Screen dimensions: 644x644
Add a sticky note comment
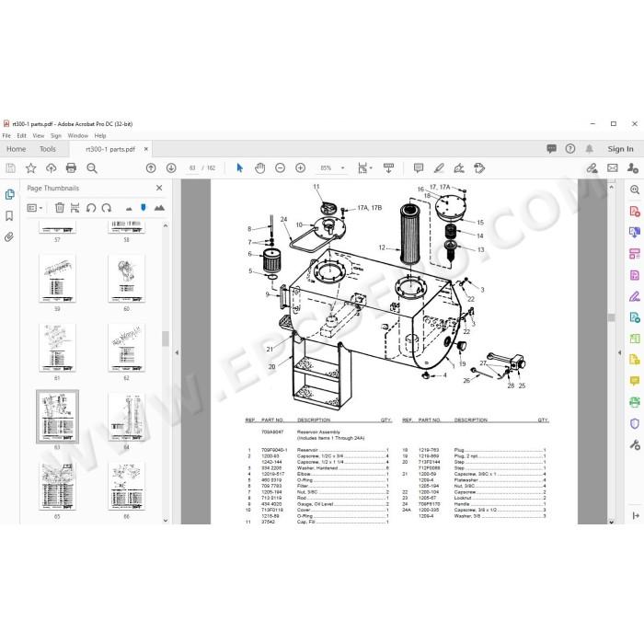[x=418, y=168]
